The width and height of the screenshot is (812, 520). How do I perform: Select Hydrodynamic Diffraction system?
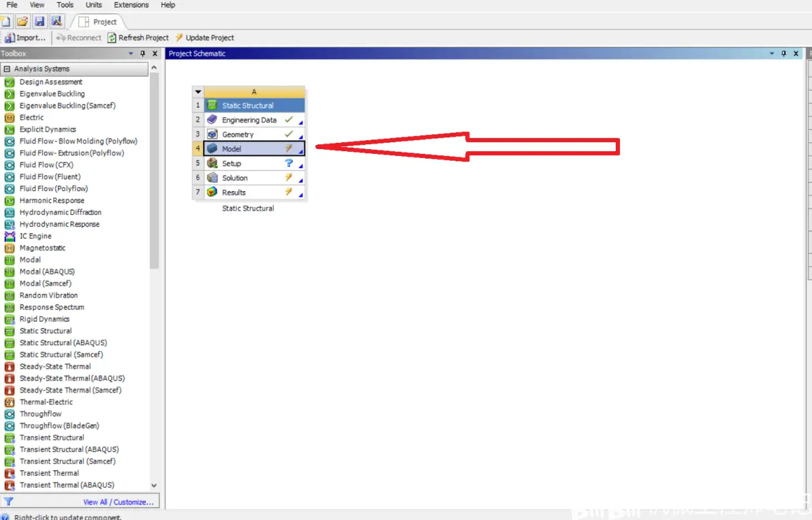[x=61, y=212]
